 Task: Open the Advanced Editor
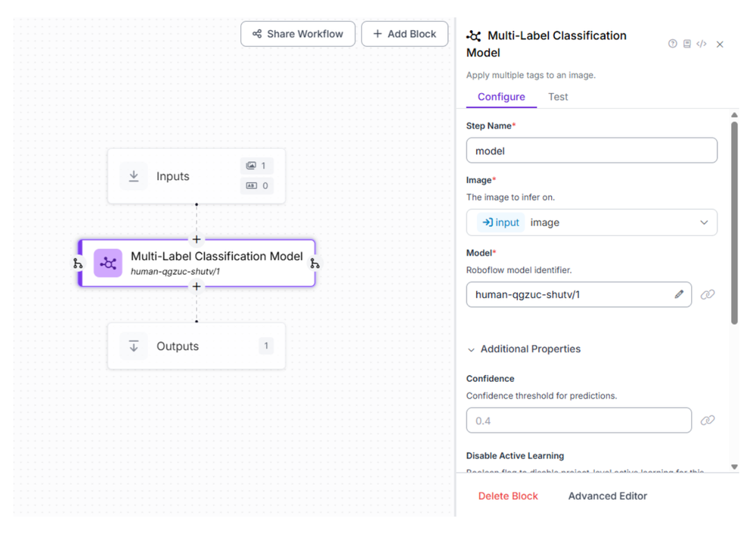(607, 495)
